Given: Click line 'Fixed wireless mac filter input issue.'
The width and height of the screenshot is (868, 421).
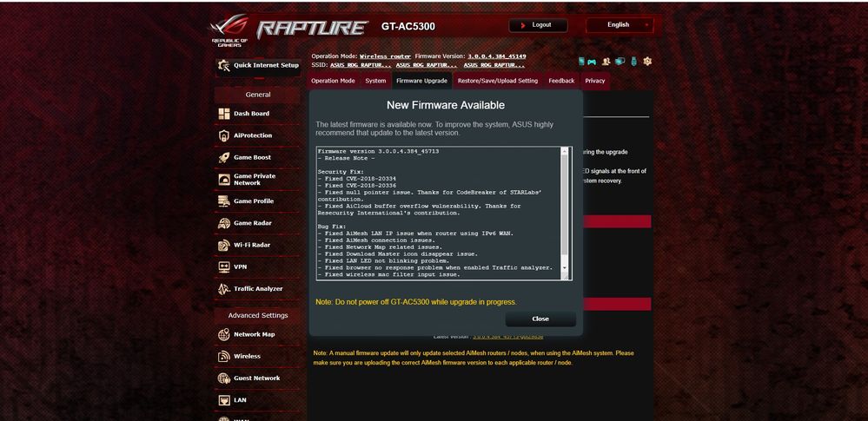Looking at the screenshot, I should click(x=388, y=274).
